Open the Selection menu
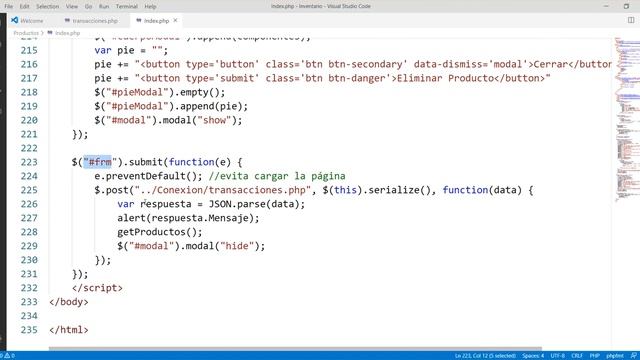Screen dimensions: 640x360 (47, 7)
